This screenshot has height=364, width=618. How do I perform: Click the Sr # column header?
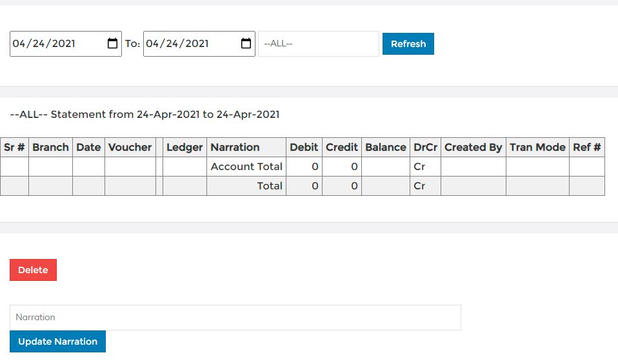tap(14, 147)
